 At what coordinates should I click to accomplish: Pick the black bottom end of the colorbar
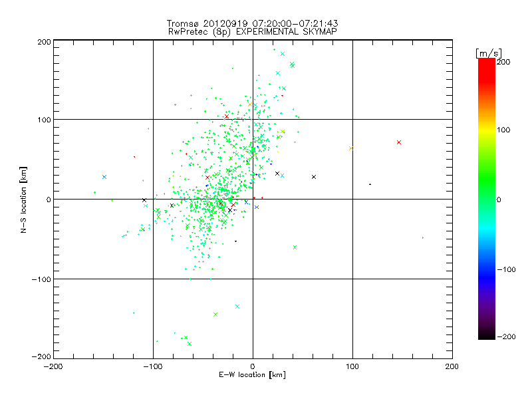pyautogui.click(x=487, y=335)
